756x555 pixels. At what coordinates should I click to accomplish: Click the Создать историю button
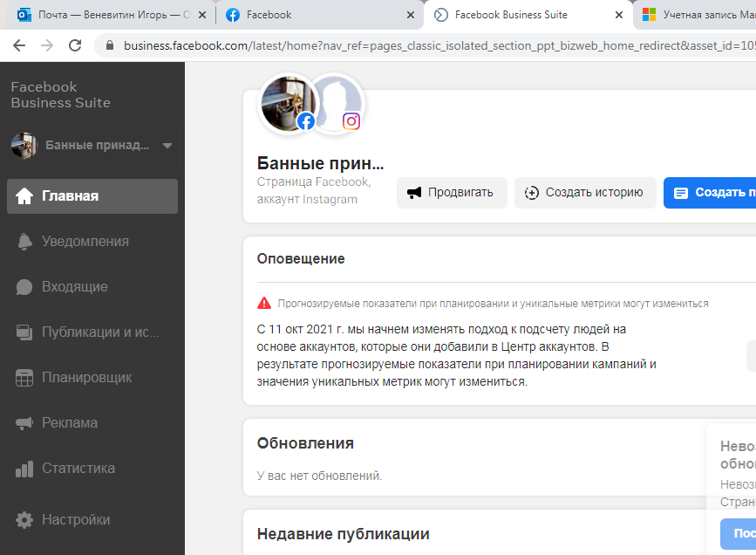coord(585,193)
